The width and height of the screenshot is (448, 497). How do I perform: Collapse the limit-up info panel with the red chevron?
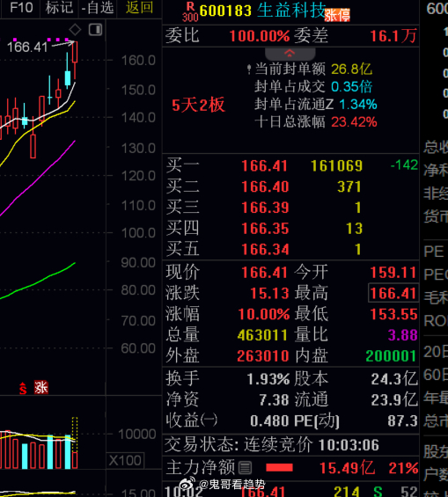click(x=290, y=54)
